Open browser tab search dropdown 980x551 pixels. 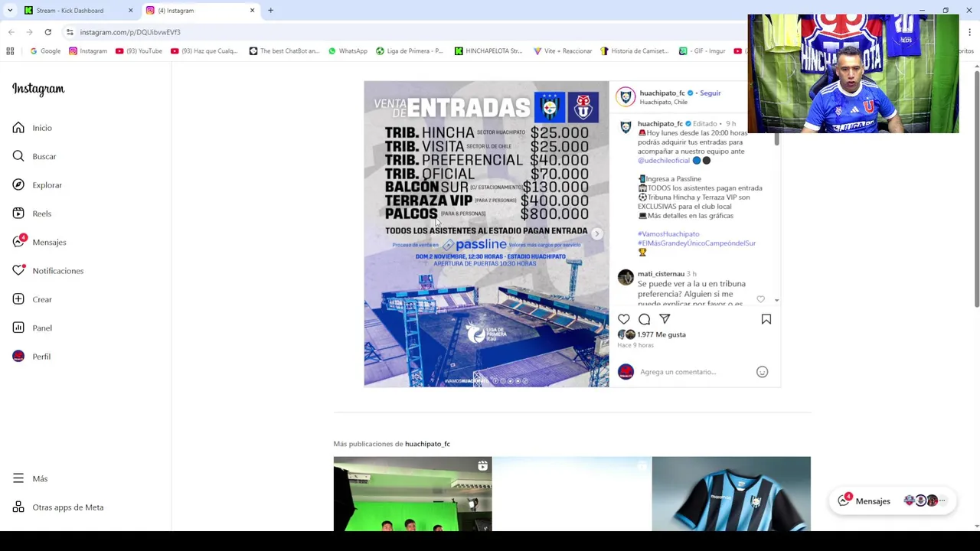click(9, 11)
